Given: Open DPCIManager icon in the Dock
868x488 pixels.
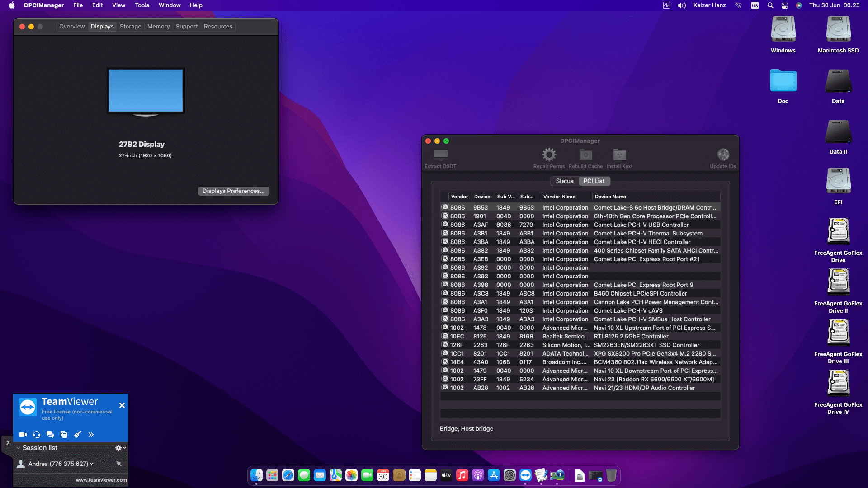Looking at the screenshot, I should coord(557,475).
